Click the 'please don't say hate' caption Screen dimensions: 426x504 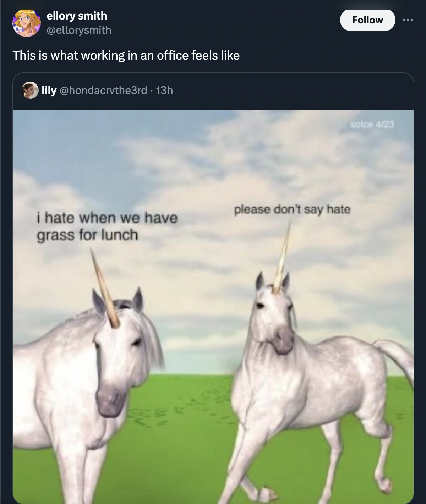[292, 209]
